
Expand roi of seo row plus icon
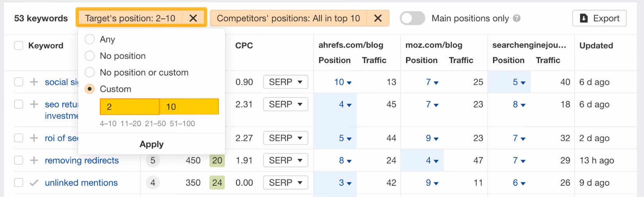(x=34, y=138)
